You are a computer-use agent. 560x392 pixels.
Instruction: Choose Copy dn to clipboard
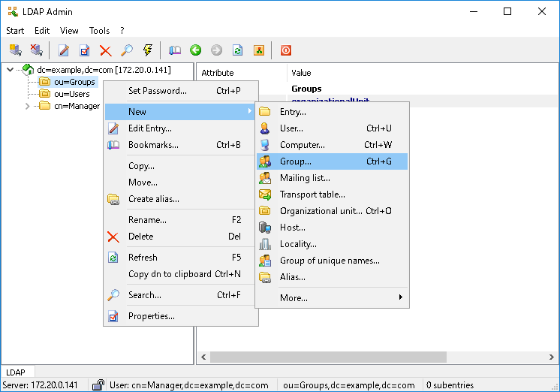181,273
